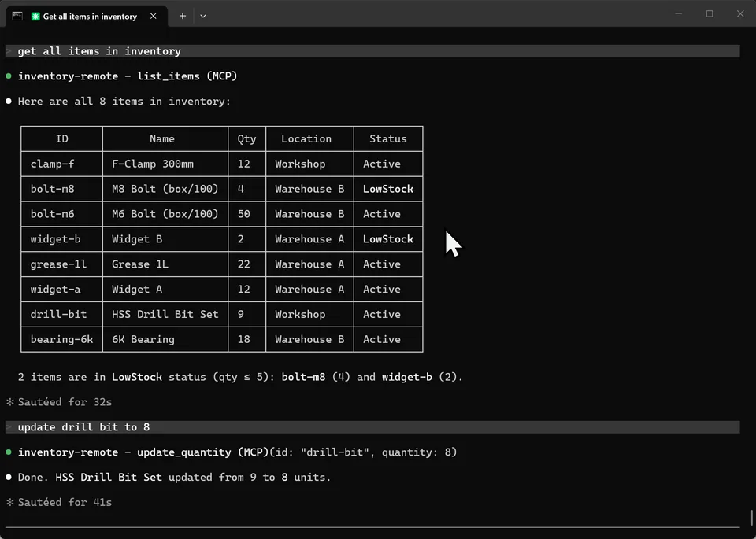Close the terminal window
This screenshot has width=756, height=539.
[740, 14]
